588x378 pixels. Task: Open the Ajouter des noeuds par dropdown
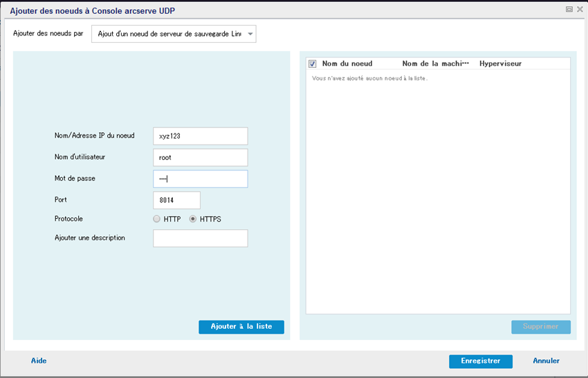[x=174, y=34]
